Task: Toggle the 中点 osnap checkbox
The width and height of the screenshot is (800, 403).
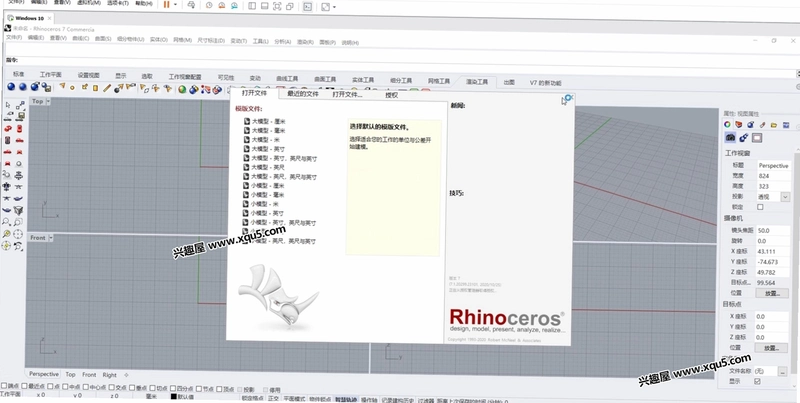Action: pyautogui.click(x=65, y=387)
